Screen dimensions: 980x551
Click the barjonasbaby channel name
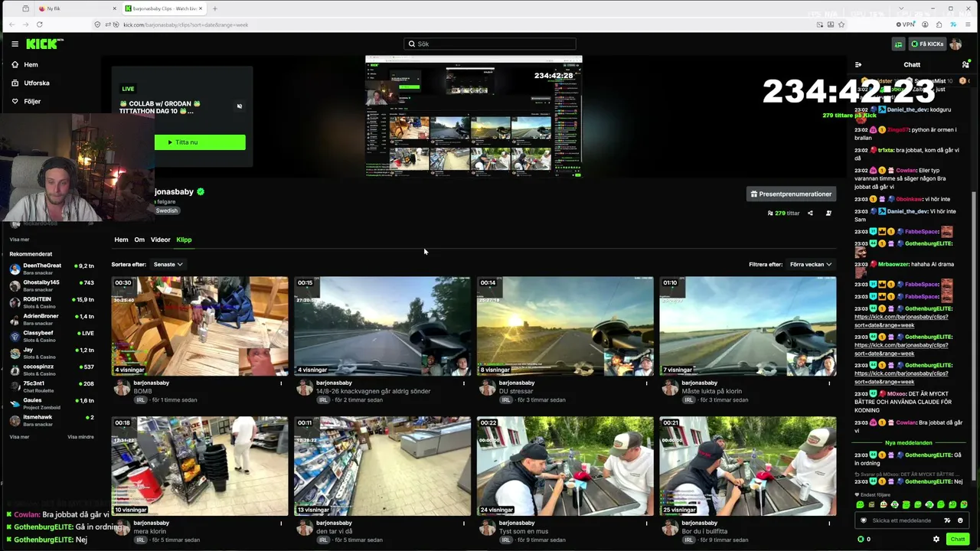pyautogui.click(x=174, y=192)
